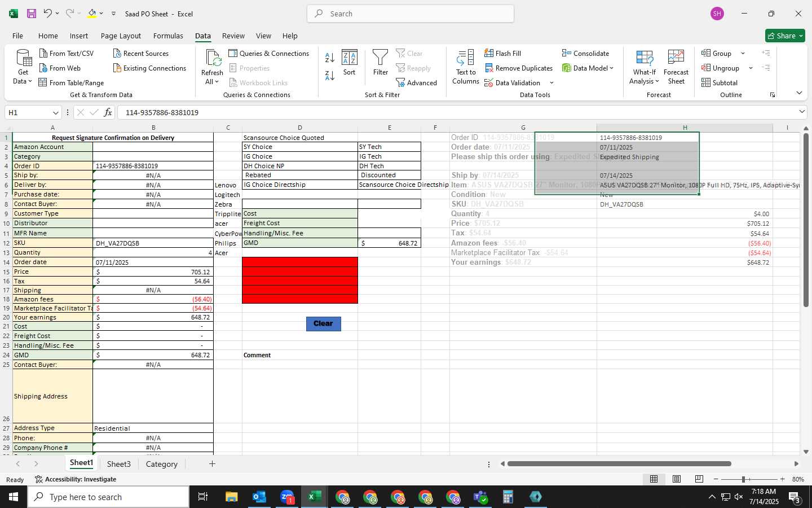Insert function using fx icon

[108, 112]
